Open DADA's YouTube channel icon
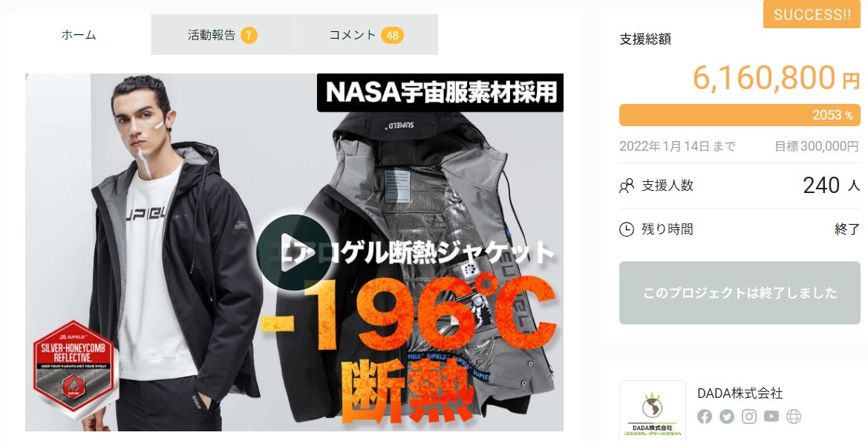The width and height of the screenshot is (868, 441). pos(771,416)
